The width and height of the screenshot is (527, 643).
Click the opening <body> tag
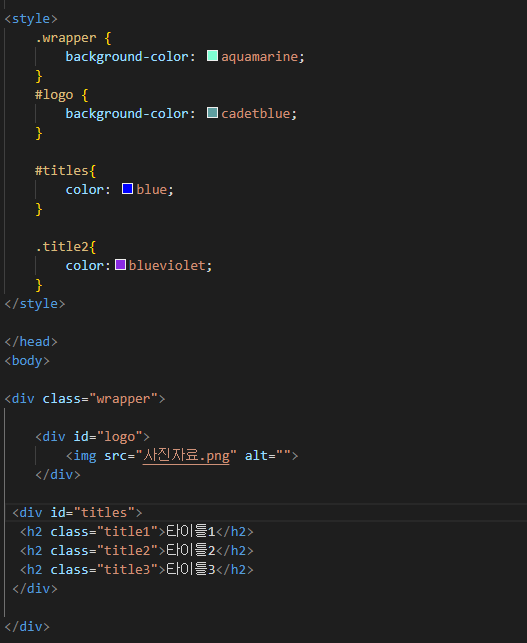27,361
